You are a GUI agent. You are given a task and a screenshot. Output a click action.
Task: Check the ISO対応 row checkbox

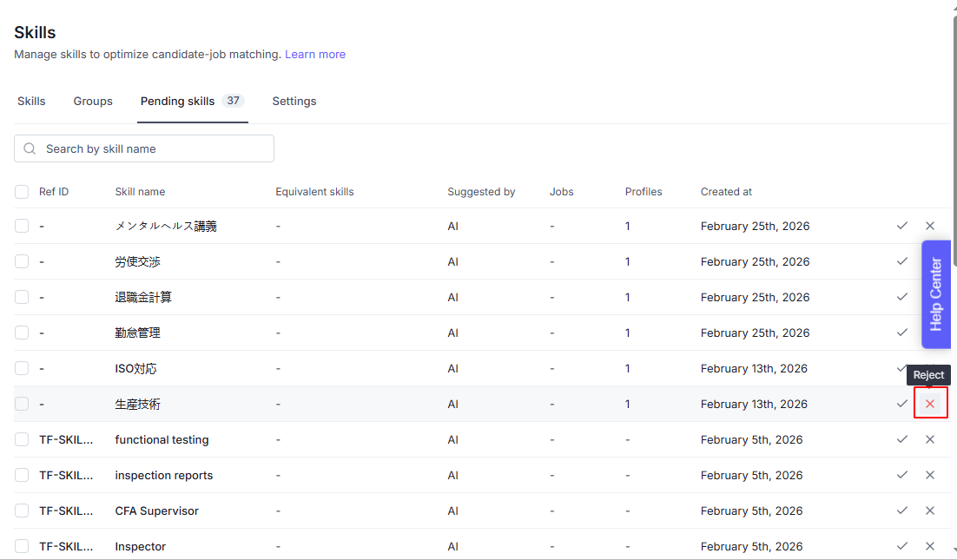click(22, 368)
